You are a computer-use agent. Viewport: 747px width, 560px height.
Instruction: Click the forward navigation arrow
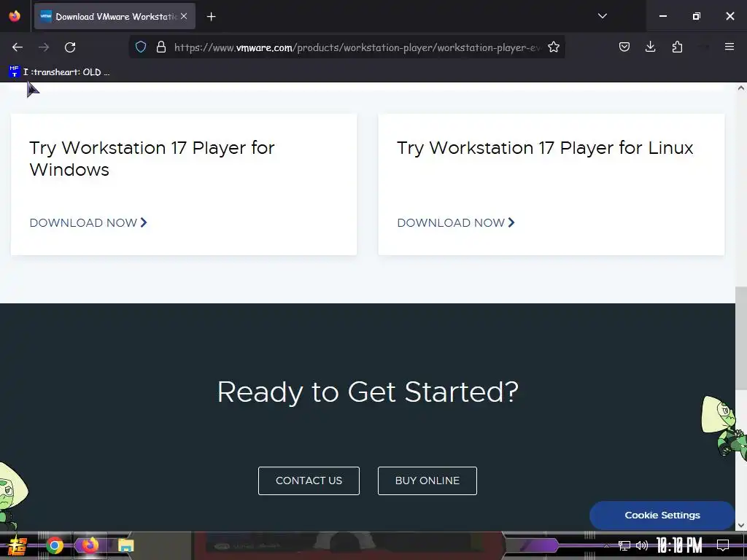pyautogui.click(x=44, y=47)
